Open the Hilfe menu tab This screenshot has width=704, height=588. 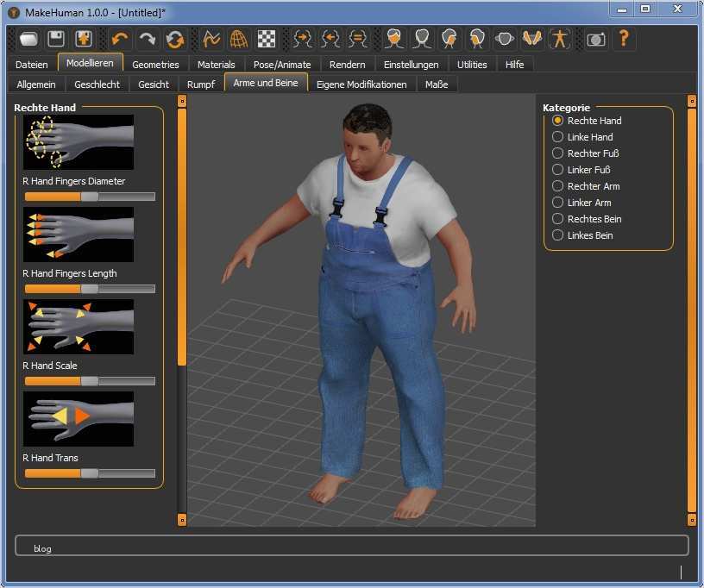click(x=517, y=64)
